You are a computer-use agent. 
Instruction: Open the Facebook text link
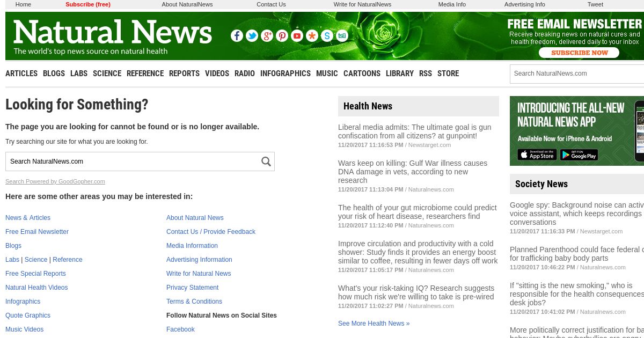180,329
